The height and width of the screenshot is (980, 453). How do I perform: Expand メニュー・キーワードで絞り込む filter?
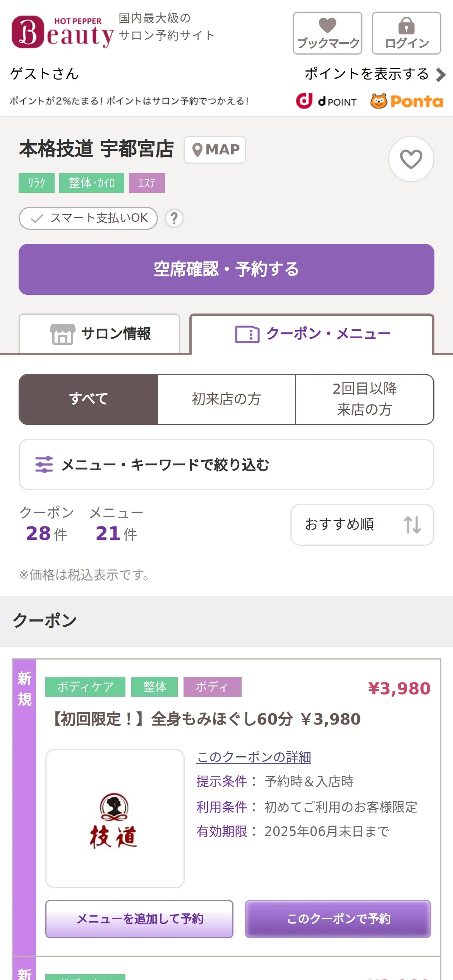[x=226, y=464]
